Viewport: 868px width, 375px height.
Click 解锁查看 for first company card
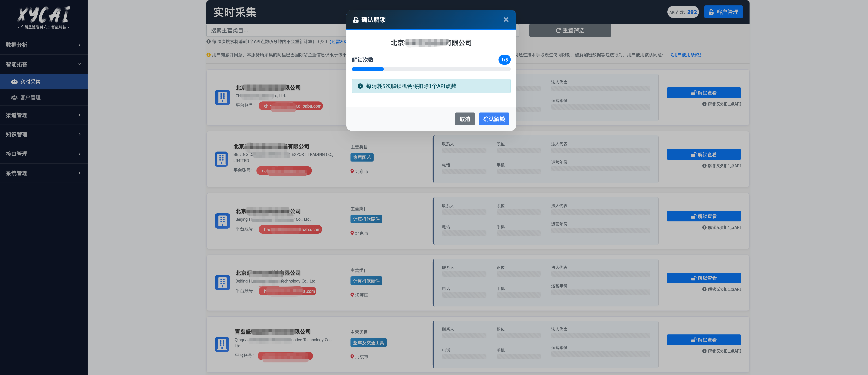click(x=704, y=93)
